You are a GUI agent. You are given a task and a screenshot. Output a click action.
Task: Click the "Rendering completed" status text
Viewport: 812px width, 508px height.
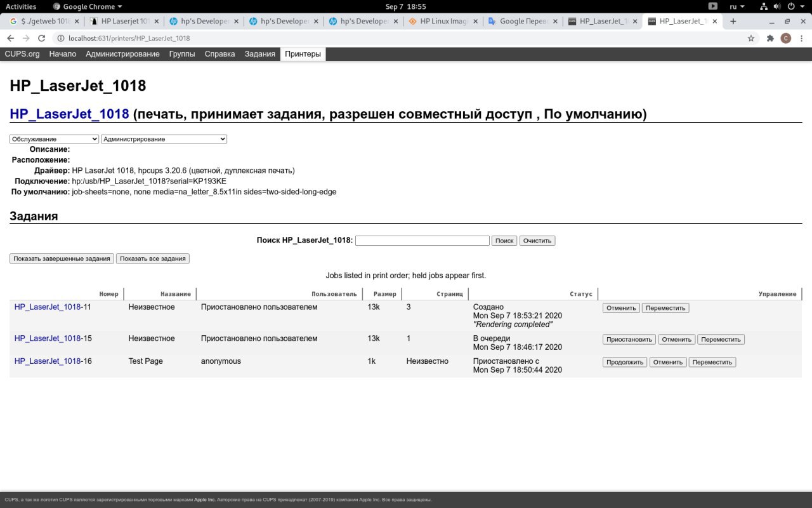click(513, 324)
